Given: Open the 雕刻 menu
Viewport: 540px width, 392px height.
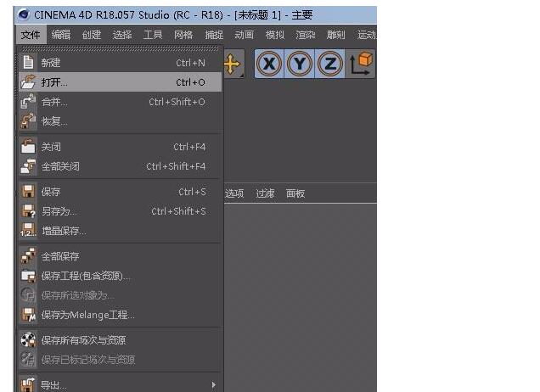Looking at the screenshot, I should coord(335,35).
